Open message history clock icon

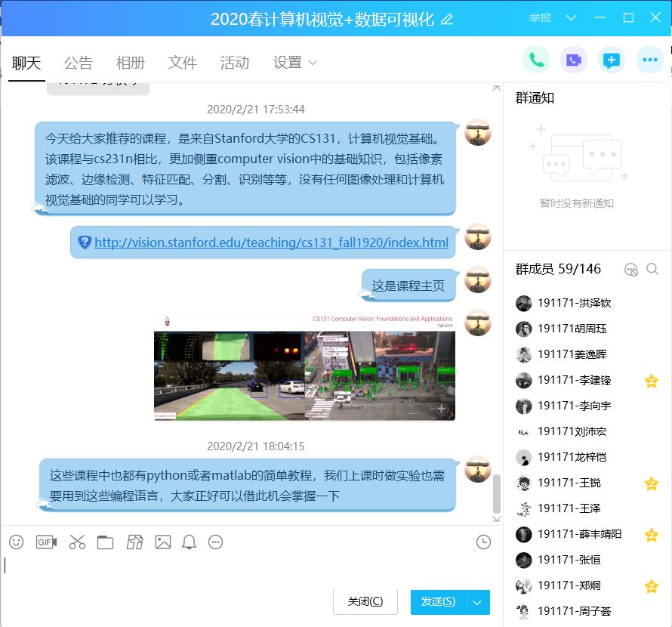click(483, 542)
